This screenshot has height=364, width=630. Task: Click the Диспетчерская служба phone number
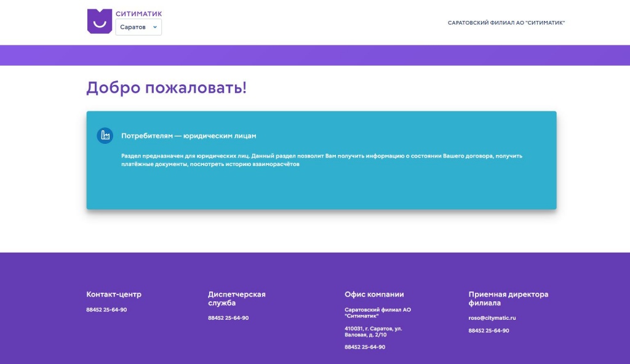228,318
